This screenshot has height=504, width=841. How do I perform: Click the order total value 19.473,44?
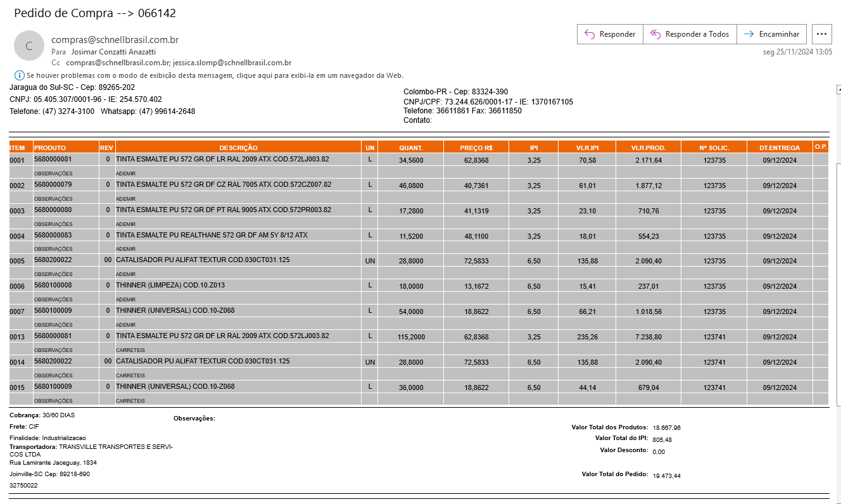click(666, 476)
